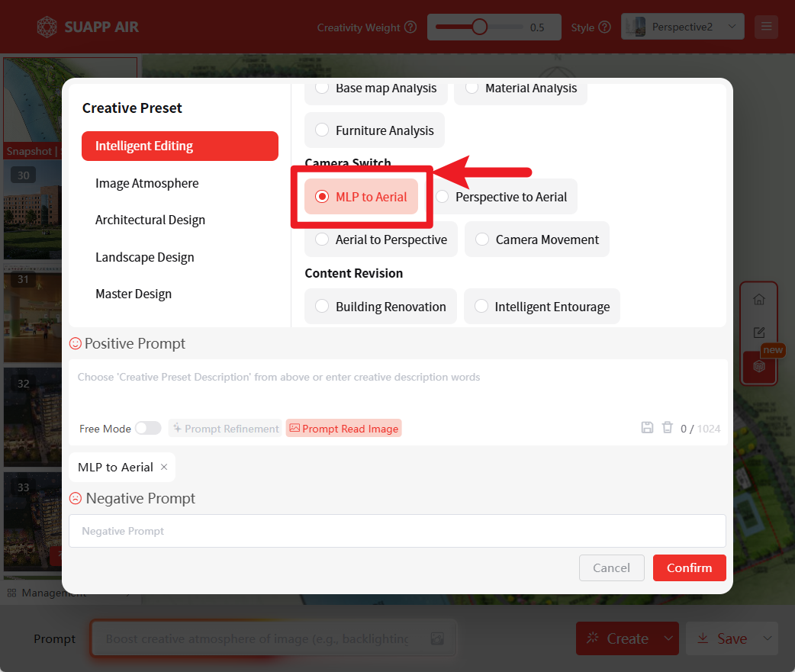The height and width of the screenshot is (672, 795).
Task: Expand the Save button dropdown arrow
Action: (x=767, y=638)
